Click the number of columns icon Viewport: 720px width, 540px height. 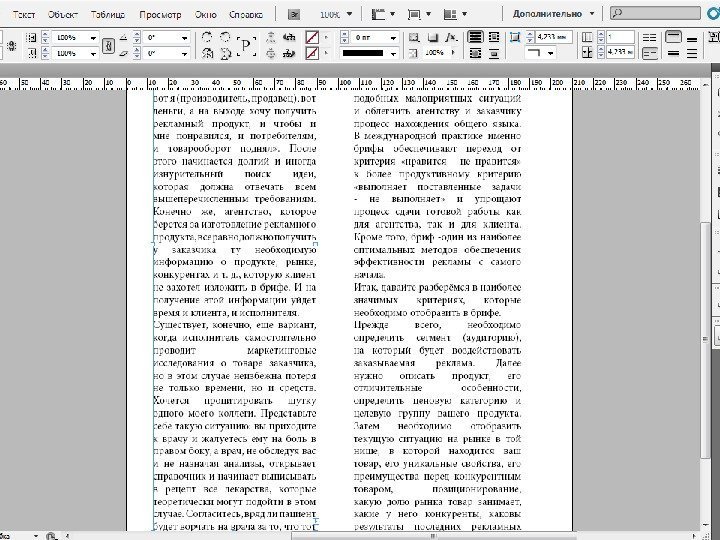coord(587,37)
